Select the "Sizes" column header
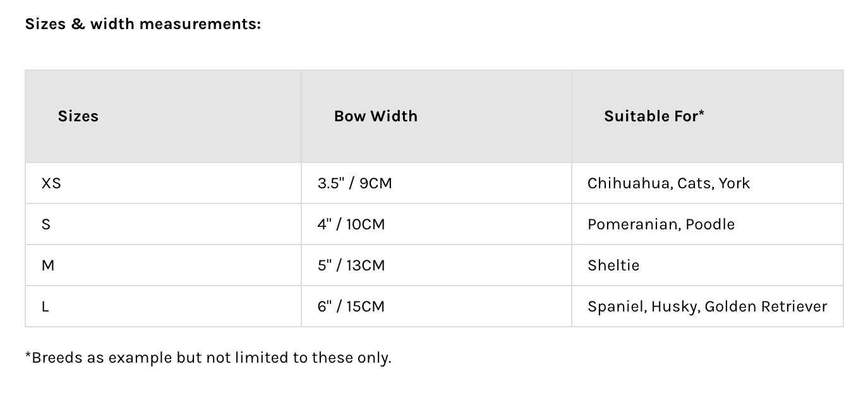Image resolution: width=868 pixels, height=393 pixels. point(78,116)
